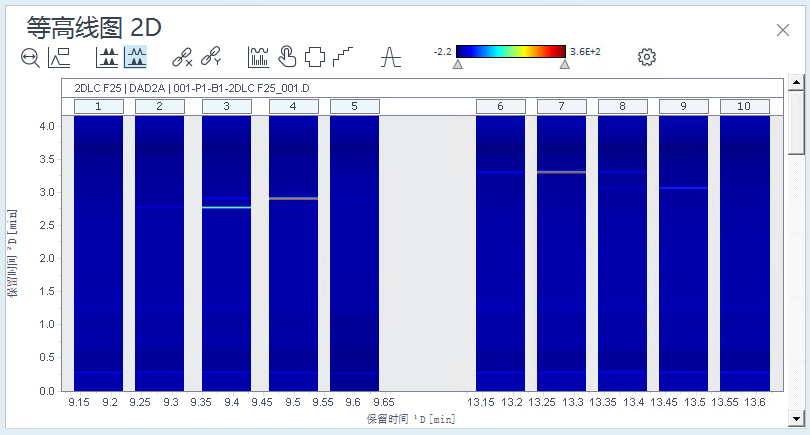Select the filled stacked peaks view icon
Screen dimensions: 810x435
click(107, 57)
